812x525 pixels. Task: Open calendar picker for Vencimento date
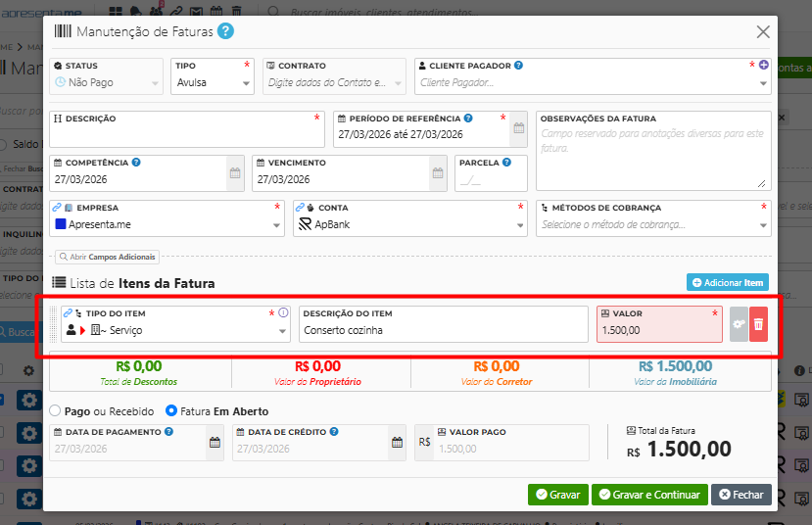pos(437,173)
